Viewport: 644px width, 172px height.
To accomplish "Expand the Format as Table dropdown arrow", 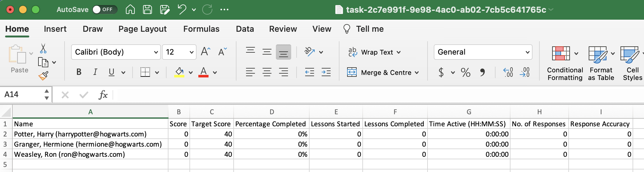I will (x=613, y=53).
